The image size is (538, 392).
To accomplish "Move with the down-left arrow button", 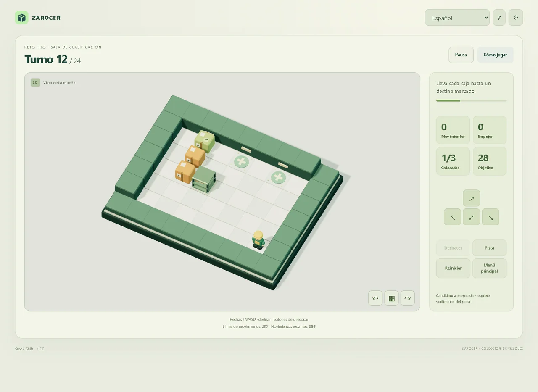I will point(471,217).
